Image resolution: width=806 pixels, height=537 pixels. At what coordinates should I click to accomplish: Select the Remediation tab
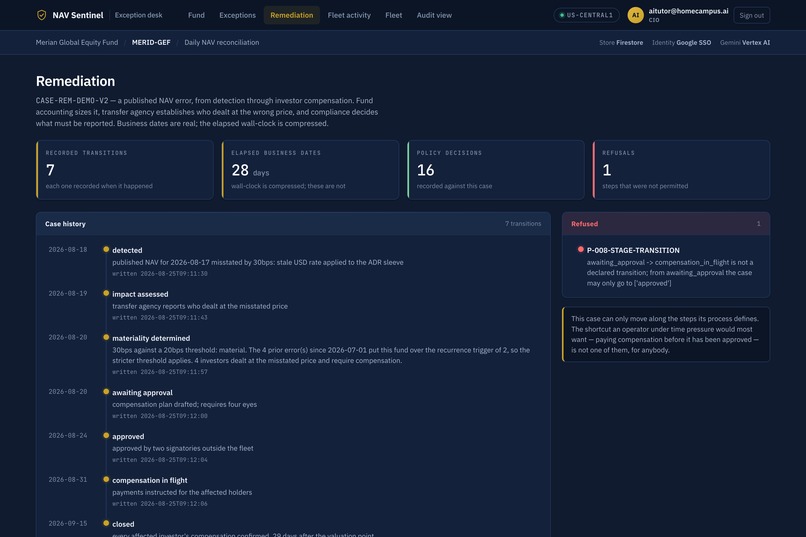pyautogui.click(x=291, y=15)
